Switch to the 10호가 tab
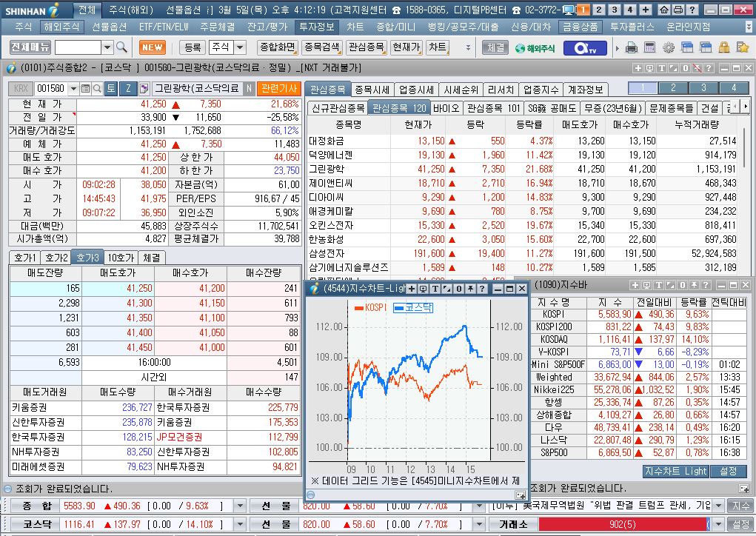This screenshot has height=536, width=756. coord(121,258)
